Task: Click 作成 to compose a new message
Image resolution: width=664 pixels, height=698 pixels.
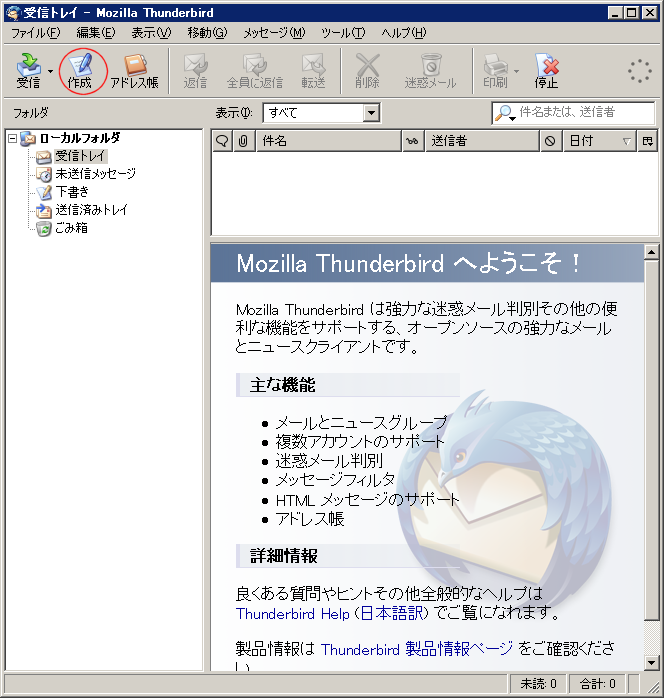Action: click(x=80, y=70)
